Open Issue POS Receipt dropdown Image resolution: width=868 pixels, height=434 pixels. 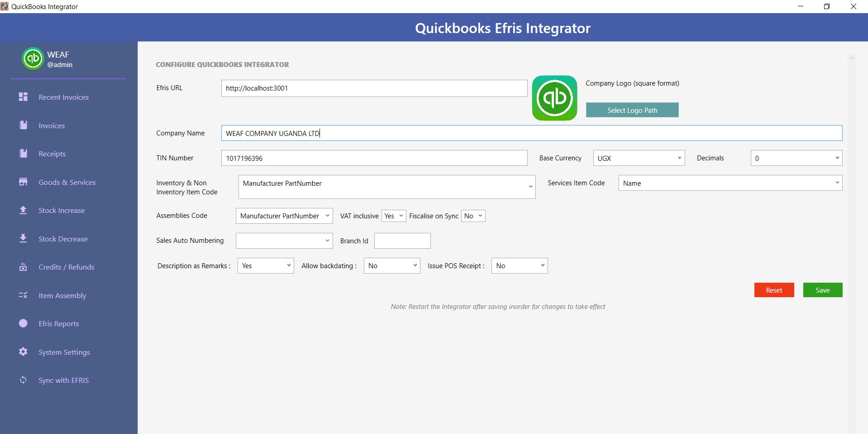click(x=520, y=265)
